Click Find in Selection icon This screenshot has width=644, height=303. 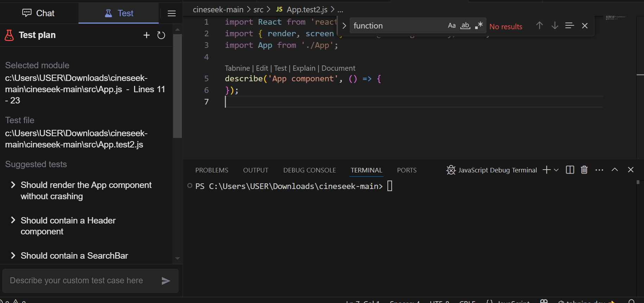[x=569, y=26]
